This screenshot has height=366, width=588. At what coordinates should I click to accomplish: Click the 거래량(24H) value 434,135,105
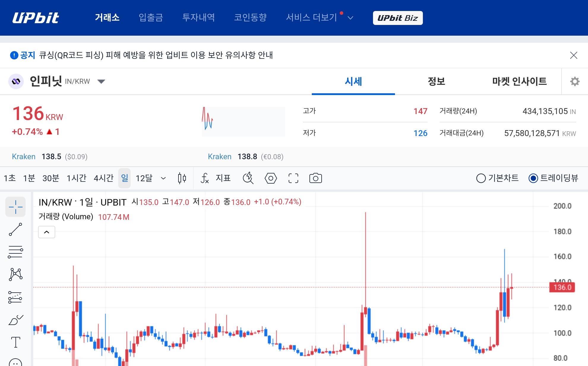point(545,111)
